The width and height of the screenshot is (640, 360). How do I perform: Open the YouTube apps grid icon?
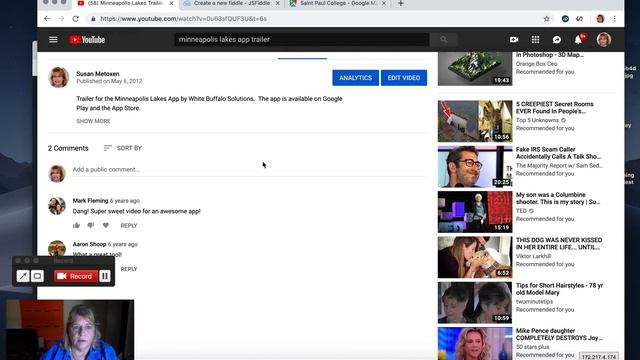tap(535, 40)
